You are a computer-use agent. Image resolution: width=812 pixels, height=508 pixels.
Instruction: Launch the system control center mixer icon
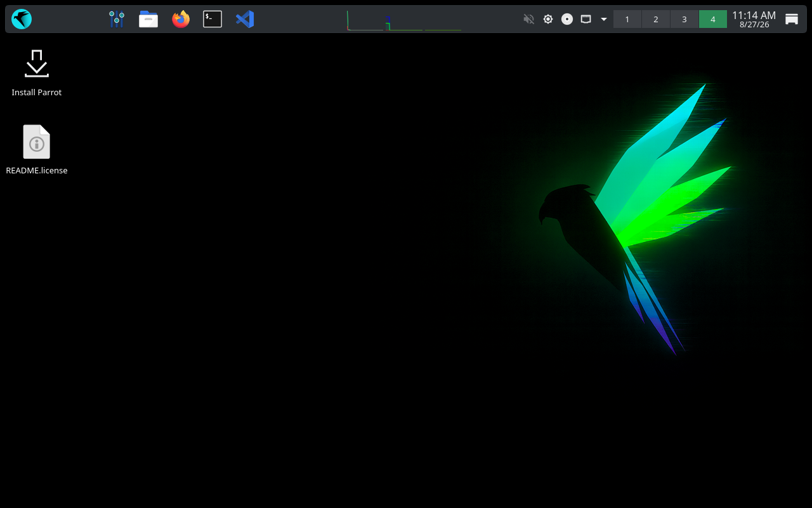[116, 19]
